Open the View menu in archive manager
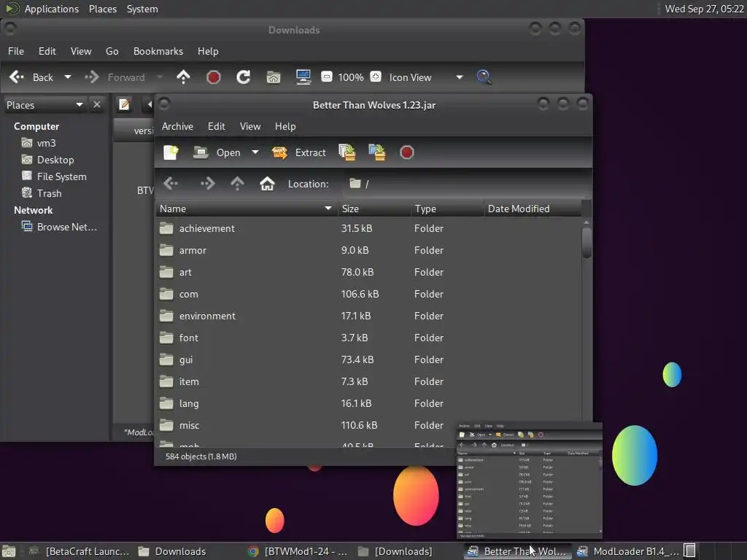Screen dimensions: 747x560 pyautogui.click(x=250, y=126)
